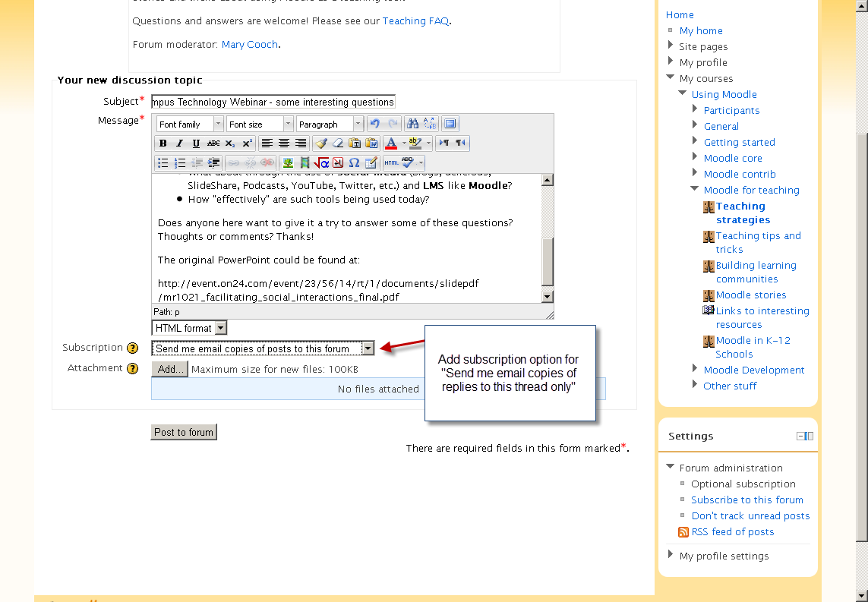Center align the text
Image resolution: width=868 pixels, height=602 pixels.
point(284,143)
